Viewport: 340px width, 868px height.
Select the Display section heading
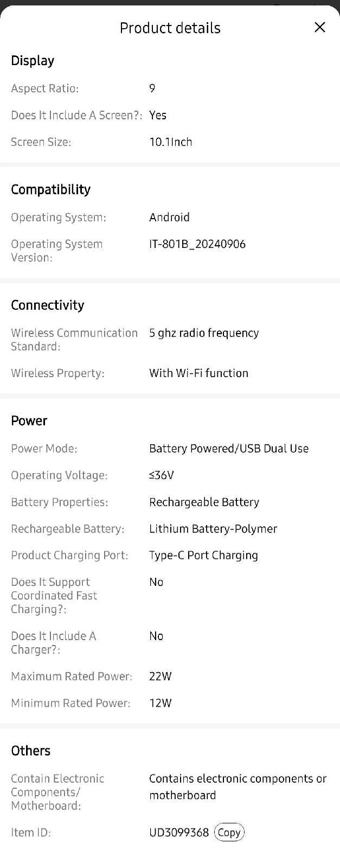pyautogui.click(x=33, y=61)
